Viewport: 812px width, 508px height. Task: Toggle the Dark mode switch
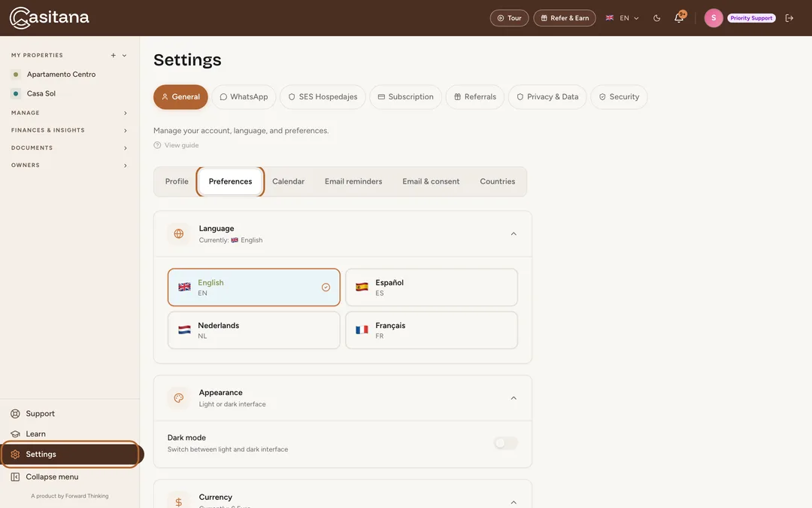click(505, 443)
